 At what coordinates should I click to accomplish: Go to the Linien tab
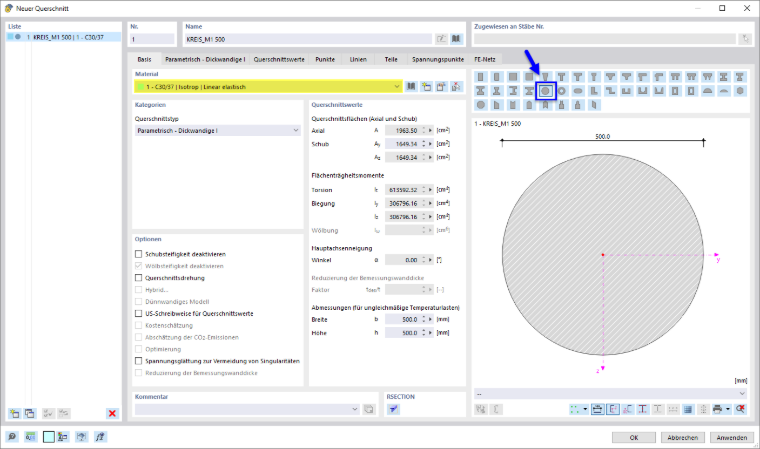(x=358, y=59)
